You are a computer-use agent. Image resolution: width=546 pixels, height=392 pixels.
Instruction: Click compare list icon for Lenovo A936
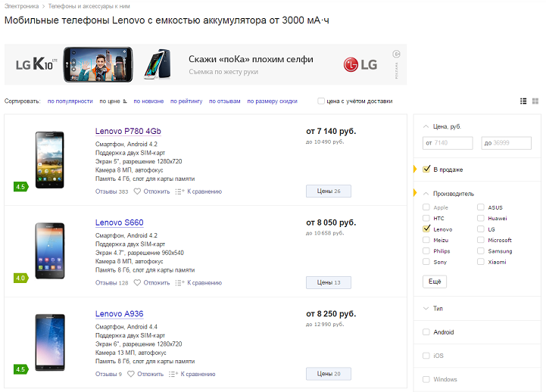[173, 374]
